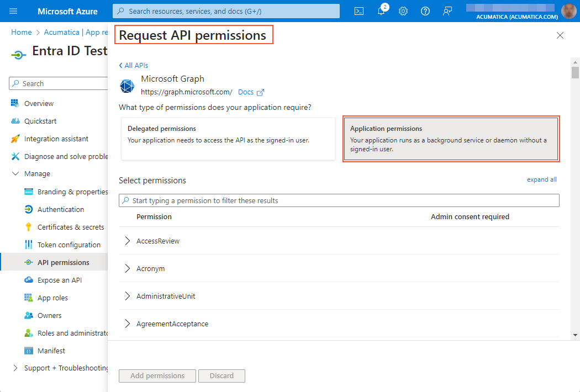The width and height of the screenshot is (580, 392).
Task: Open Certificates & secrets menu item
Action: coord(71,227)
